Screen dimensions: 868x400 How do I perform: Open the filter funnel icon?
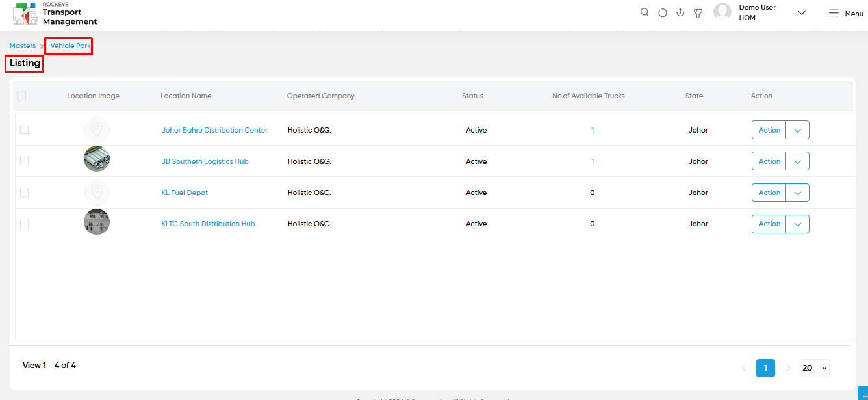click(x=698, y=13)
